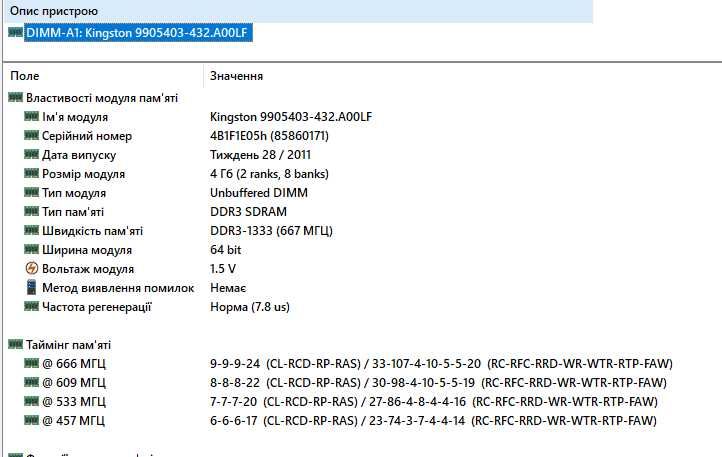Click the lightning voltage icon beside 'Вольтаж модуля'

coord(31,268)
